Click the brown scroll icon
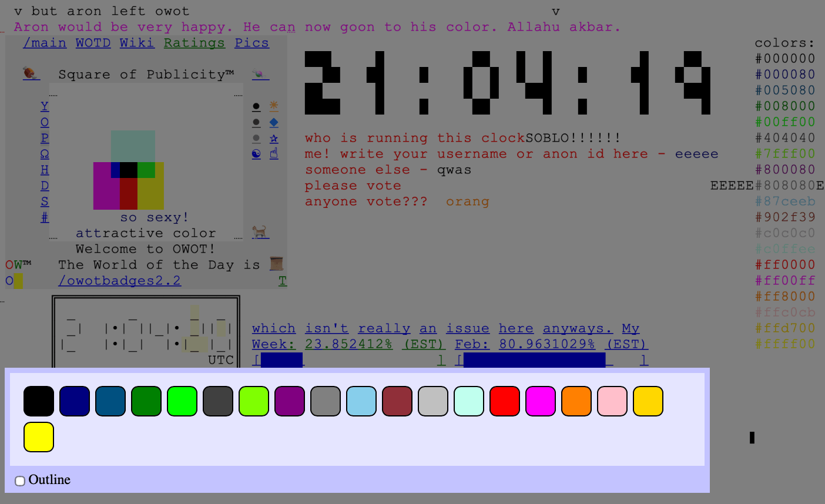 (277, 264)
